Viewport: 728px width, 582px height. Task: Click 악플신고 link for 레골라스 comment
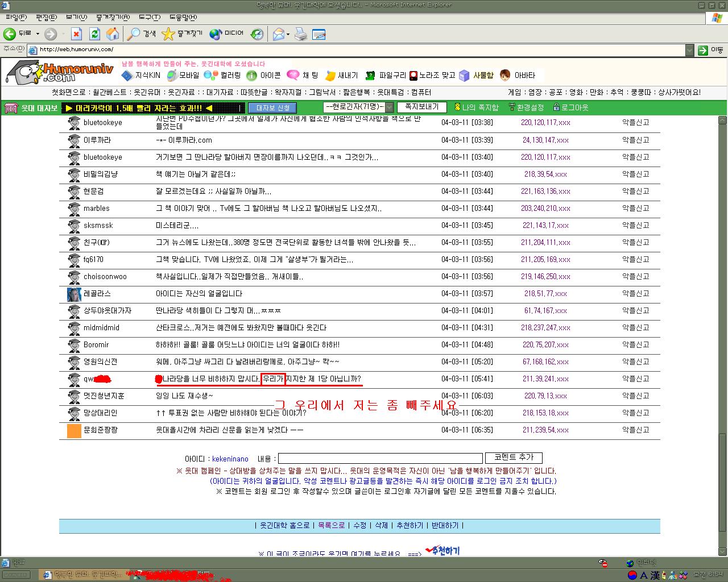(x=635, y=293)
